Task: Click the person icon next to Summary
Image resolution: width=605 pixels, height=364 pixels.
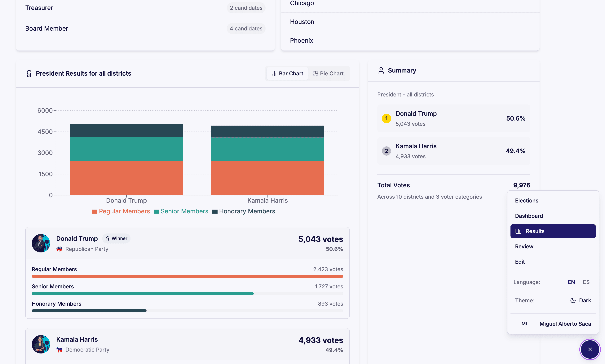Action: pyautogui.click(x=381, y=70)
